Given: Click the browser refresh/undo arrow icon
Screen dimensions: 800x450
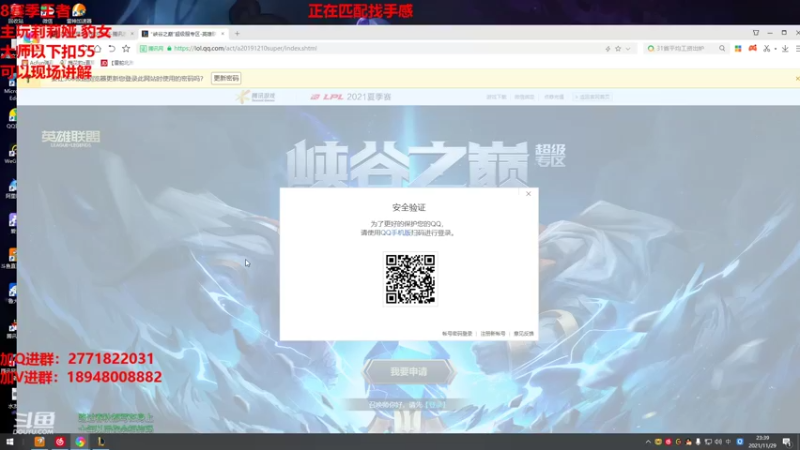Looking at the screenshot, I should point(112,48).
